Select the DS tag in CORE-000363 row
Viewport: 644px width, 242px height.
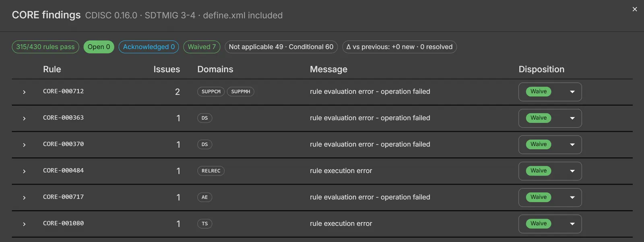click(x=204, y=118)
